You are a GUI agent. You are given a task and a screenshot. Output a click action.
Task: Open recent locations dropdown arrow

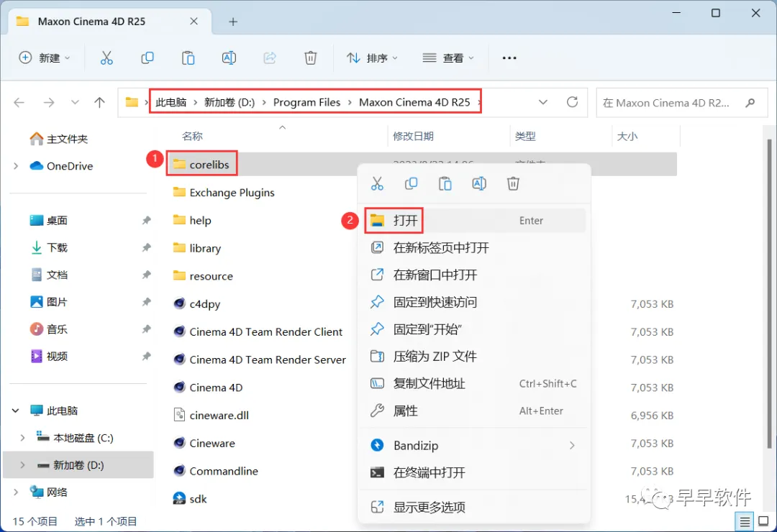point(75,103)
